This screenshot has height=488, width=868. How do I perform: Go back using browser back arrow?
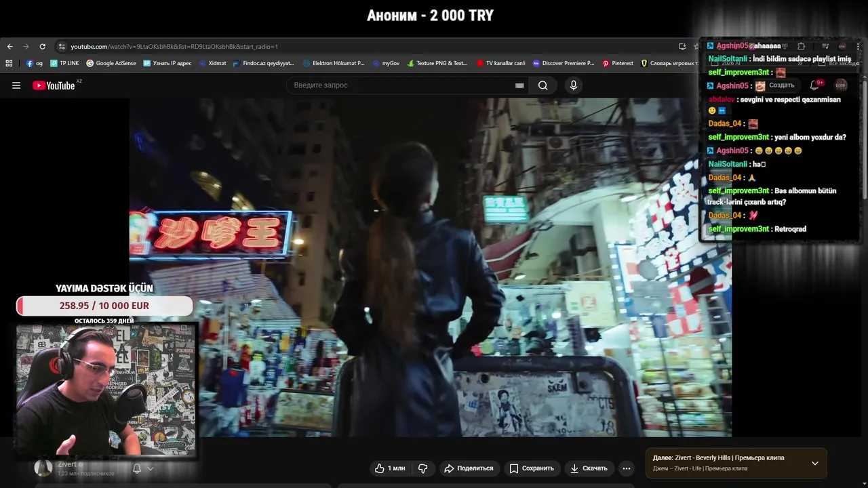pos(9,46)
